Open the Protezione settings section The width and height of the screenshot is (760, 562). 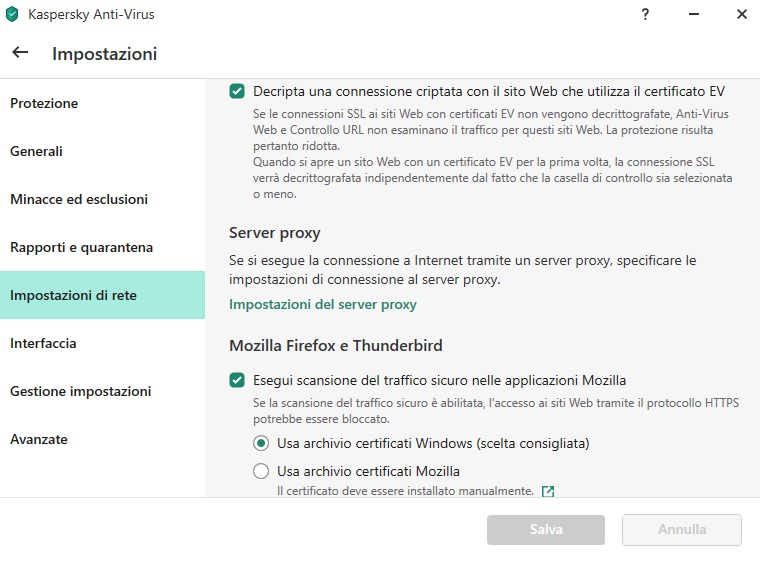(x=102, y=103)
